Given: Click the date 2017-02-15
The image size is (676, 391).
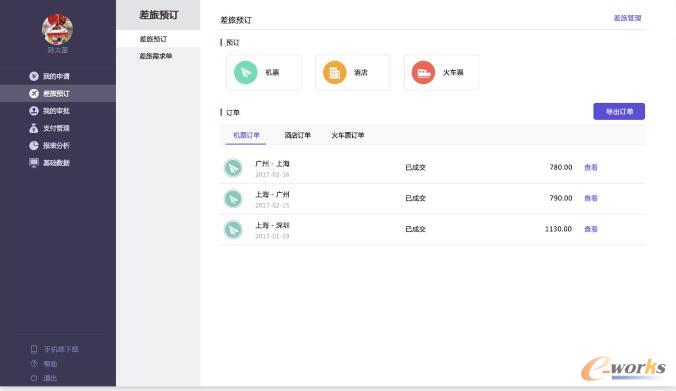Looking at the screenshot, I should [272, 205].
